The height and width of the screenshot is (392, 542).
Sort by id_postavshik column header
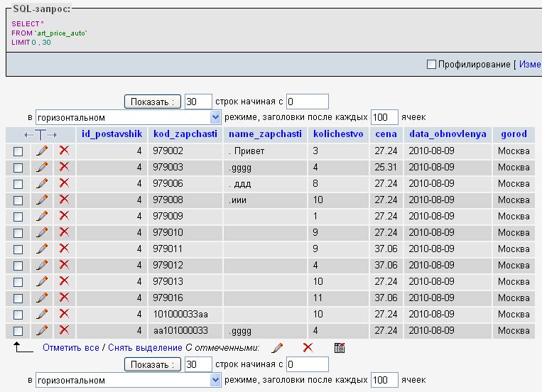tap(112, 134)
